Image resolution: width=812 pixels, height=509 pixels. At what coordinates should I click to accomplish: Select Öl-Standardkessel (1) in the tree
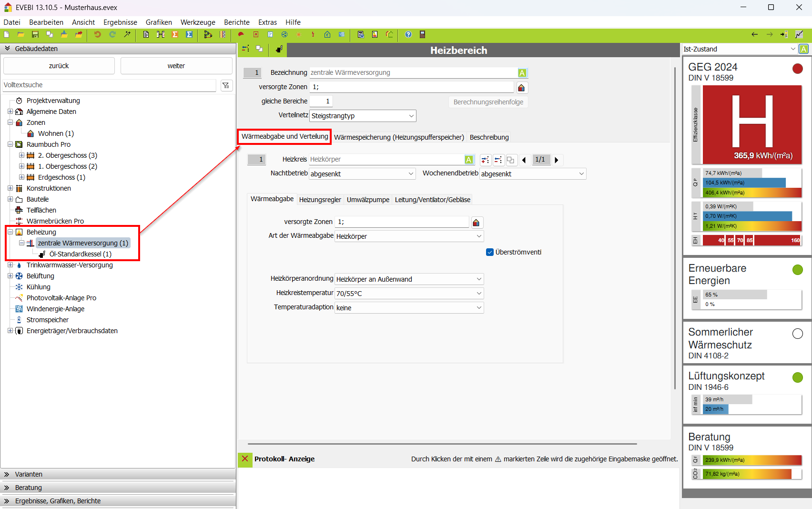pyautogui.click(x=80, y=254)
